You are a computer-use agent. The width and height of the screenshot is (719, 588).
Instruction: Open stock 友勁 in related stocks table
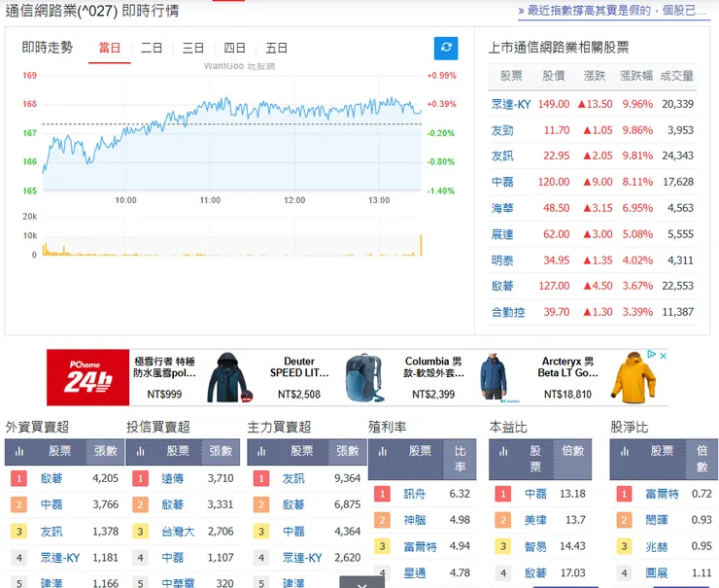[502, 130]
